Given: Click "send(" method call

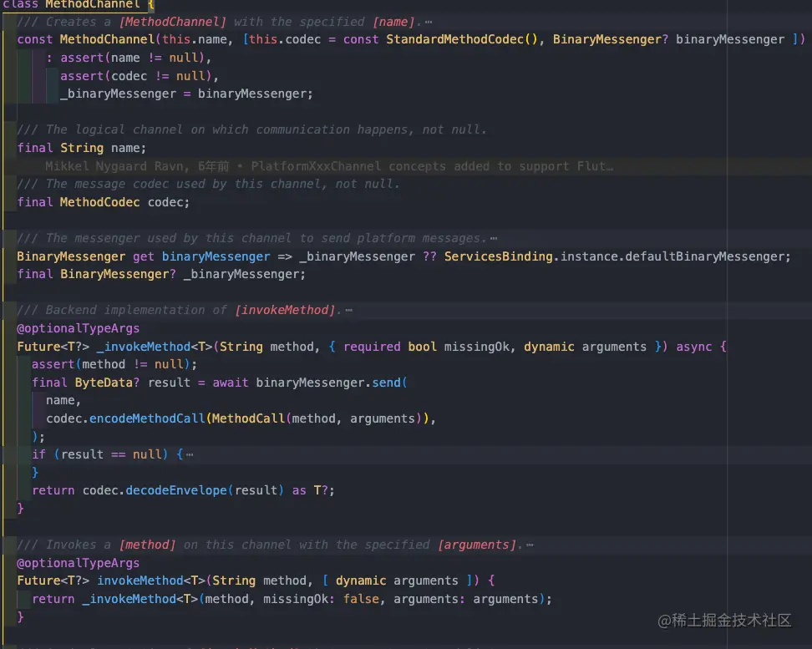Looking at the screenshot, I should click(389, 383).
